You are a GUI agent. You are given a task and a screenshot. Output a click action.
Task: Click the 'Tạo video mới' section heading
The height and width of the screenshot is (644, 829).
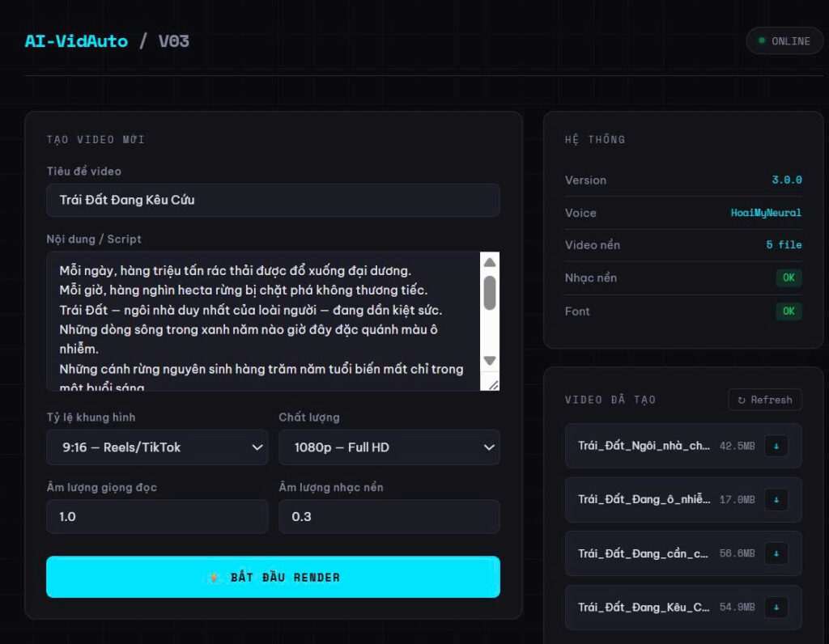pyautogui.click(x=96, y=140)
